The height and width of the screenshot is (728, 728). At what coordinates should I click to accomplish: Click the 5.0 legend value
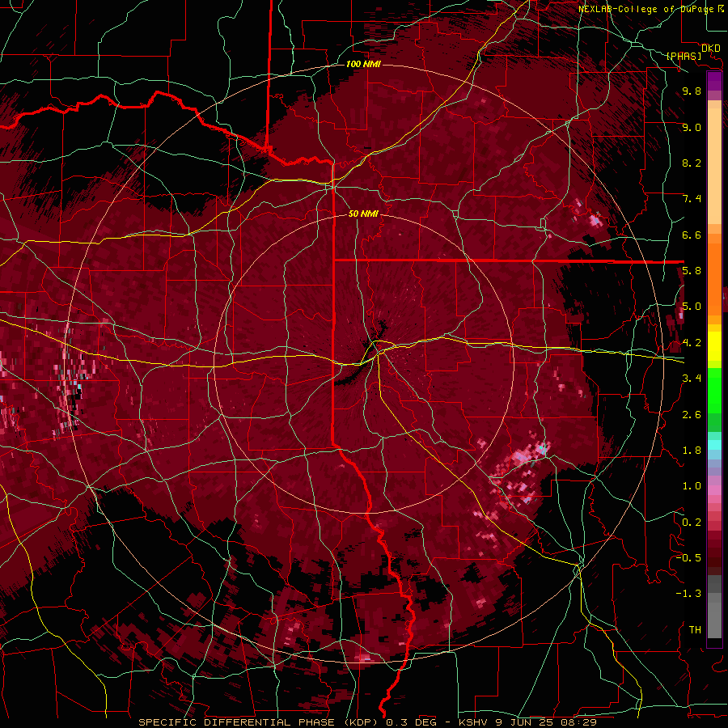click(x=692, y=307)
